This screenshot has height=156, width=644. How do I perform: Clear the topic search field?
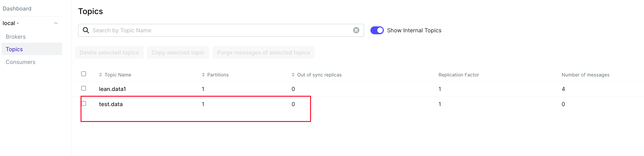click(x=356, y=30)
